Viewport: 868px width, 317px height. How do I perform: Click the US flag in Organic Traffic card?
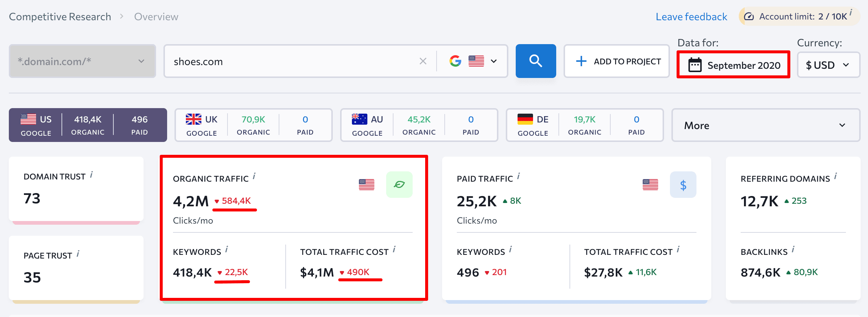coord(367,185)
